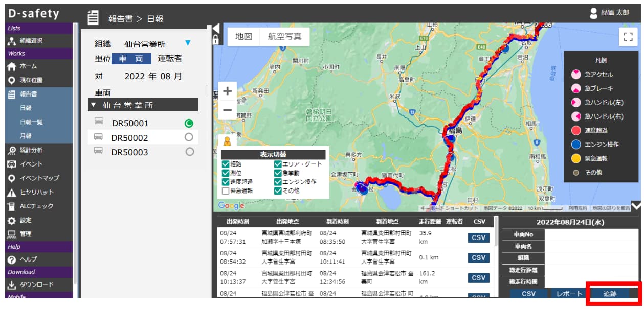Click the user avatar icon for 品質 太郎
The width and height of the screenshot is (644, 309).
coord(593,14)
